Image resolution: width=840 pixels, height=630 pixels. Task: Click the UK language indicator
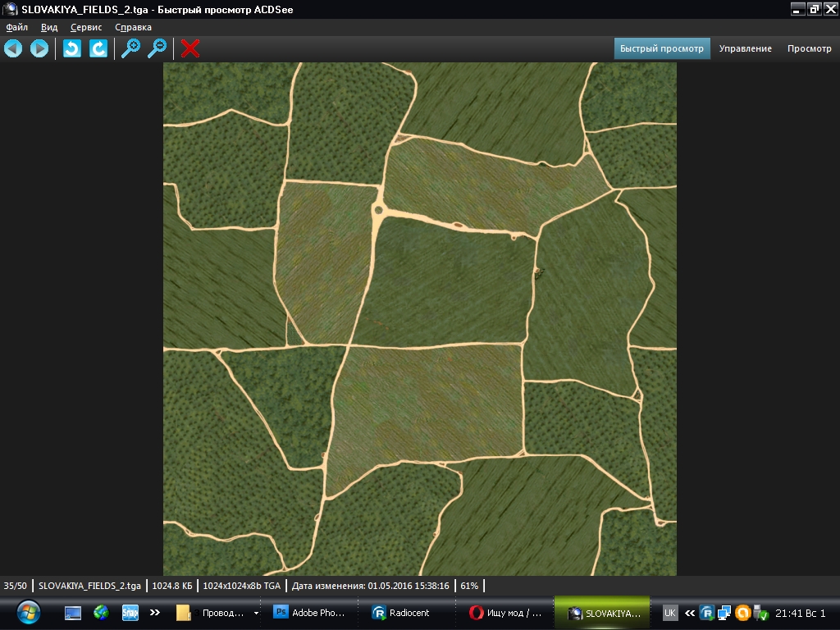click(669, 613)
